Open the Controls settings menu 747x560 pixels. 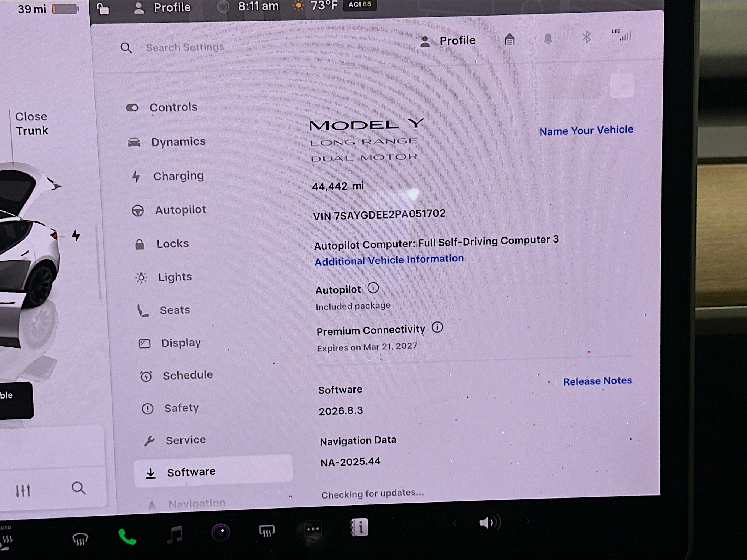[162, 107]
